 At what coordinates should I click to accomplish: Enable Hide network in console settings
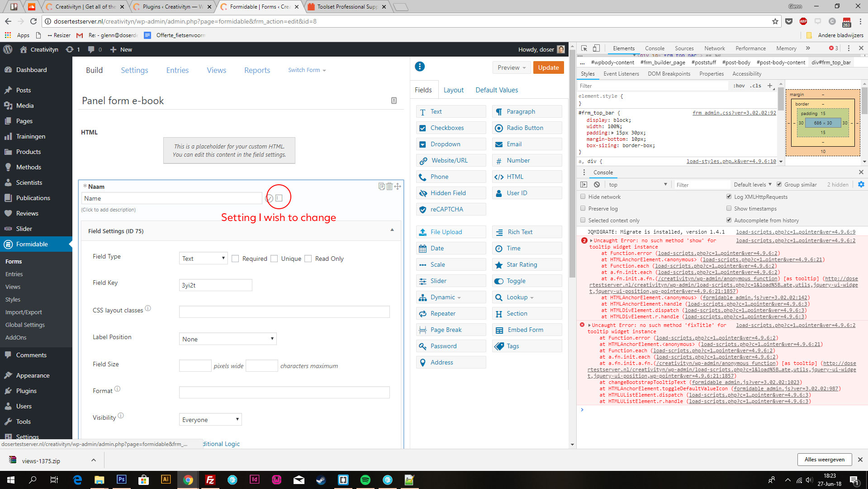(x=583, y=197)
